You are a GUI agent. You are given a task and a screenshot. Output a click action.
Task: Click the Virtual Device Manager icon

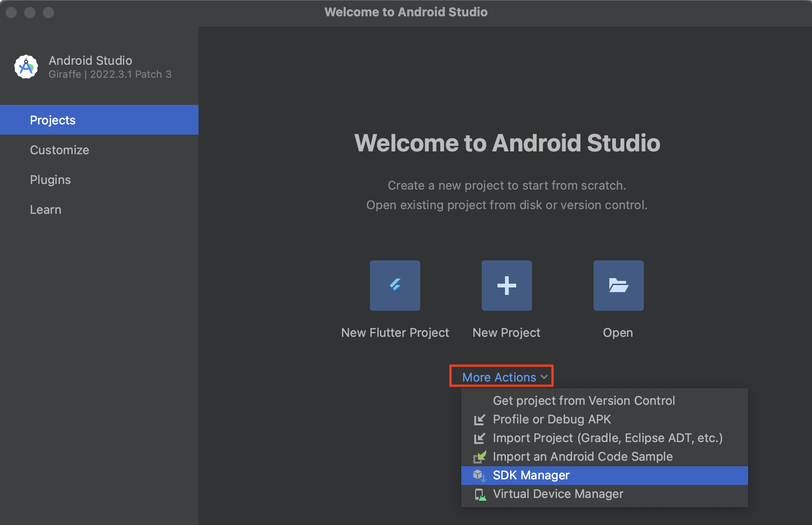click(479, 494)
